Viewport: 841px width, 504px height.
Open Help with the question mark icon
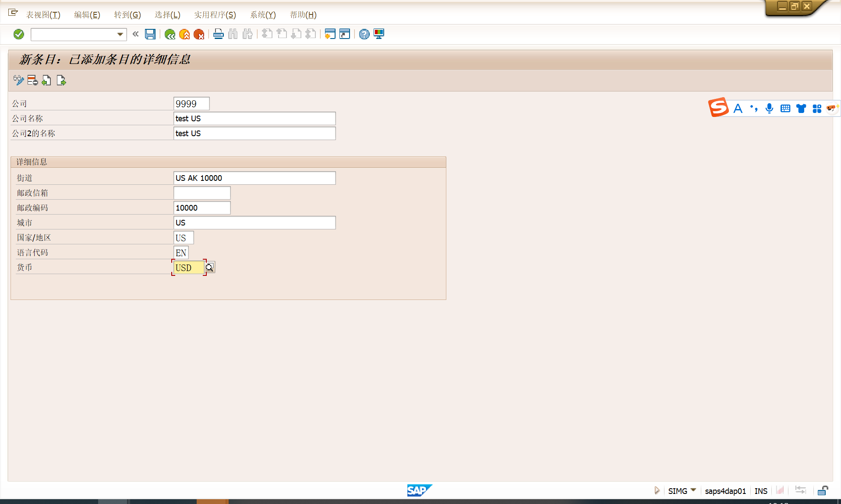click(x=364, y=34)
